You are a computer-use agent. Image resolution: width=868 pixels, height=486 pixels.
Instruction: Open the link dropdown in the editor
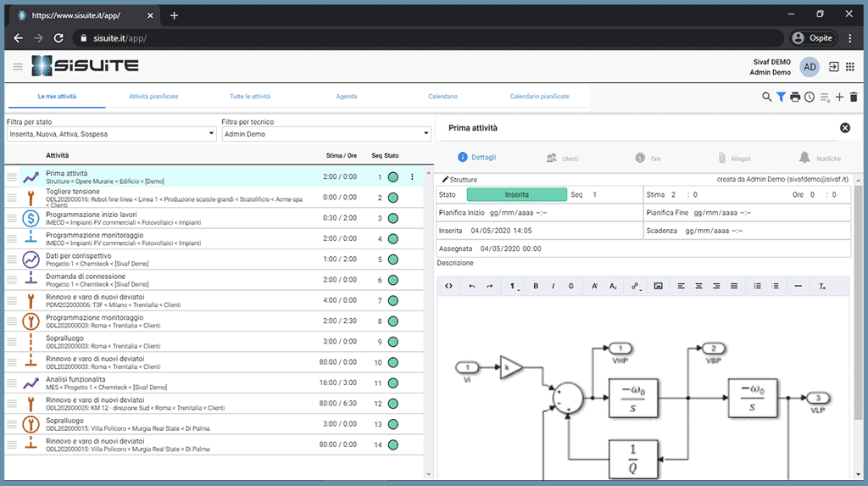(636, 286)
